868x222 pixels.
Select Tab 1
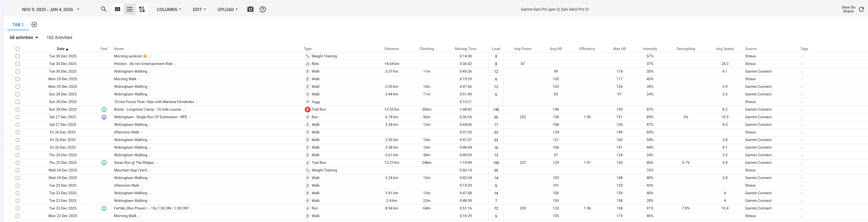pyautogui.click(x=18, y=25)
